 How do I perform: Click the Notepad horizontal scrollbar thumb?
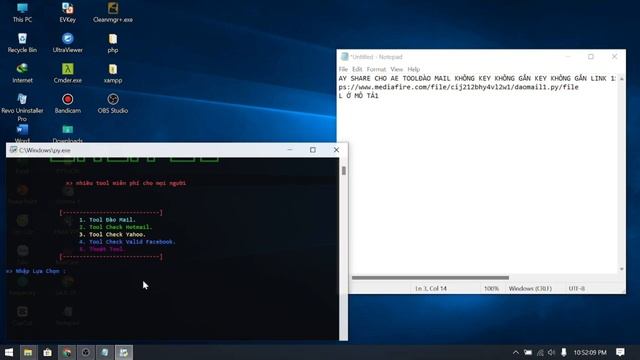pos(430,278)
